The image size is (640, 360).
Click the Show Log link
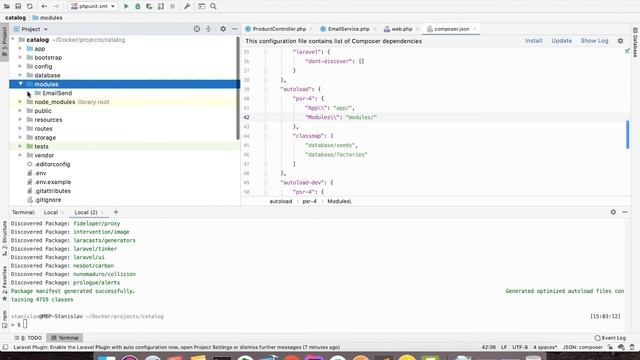click(594, 41)
